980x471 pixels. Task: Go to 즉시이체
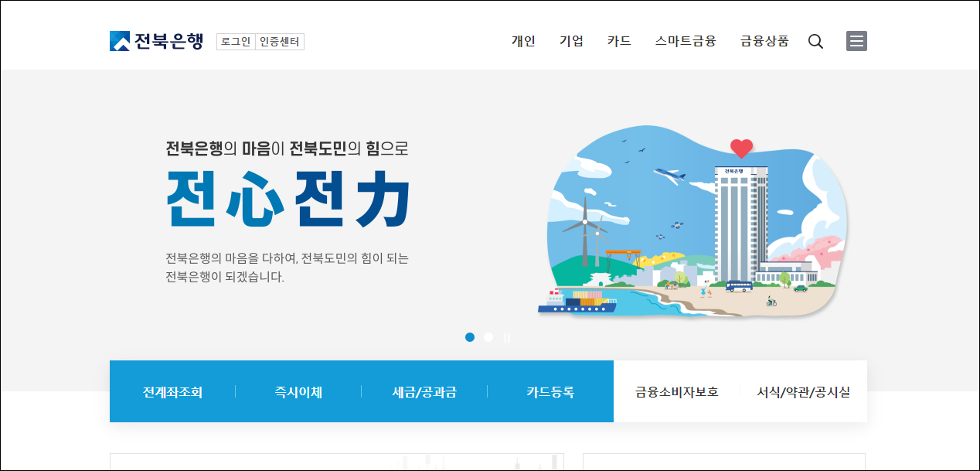pyautogui.click(x=298, y=392)
